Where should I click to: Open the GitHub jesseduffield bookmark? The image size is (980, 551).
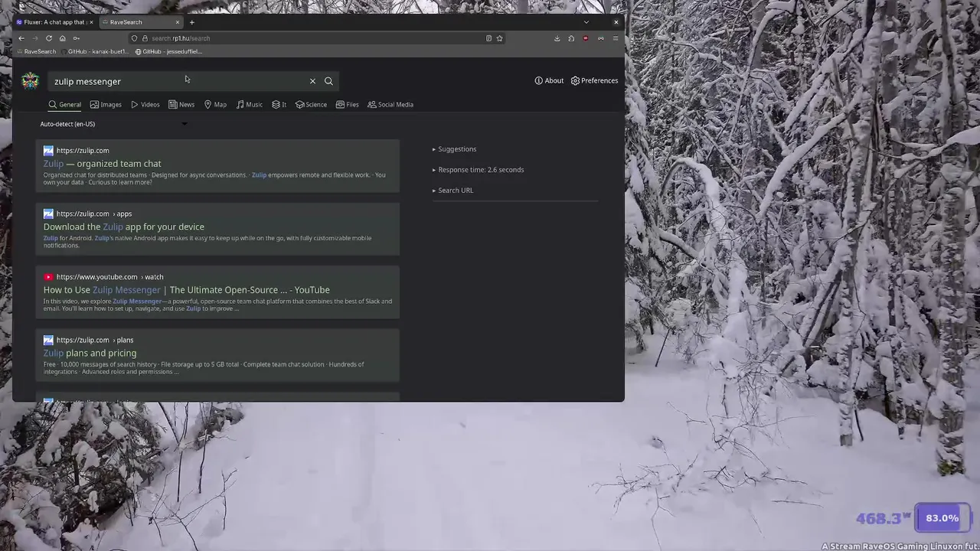168,51
